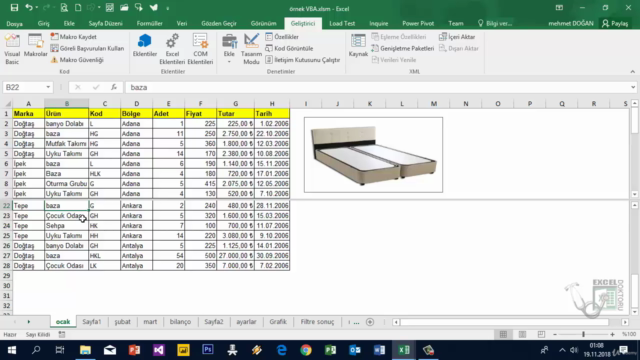Viewport: 640px width, 360px height.
Task: Open Ribbon Display Options
Action: tap(559, 8)
